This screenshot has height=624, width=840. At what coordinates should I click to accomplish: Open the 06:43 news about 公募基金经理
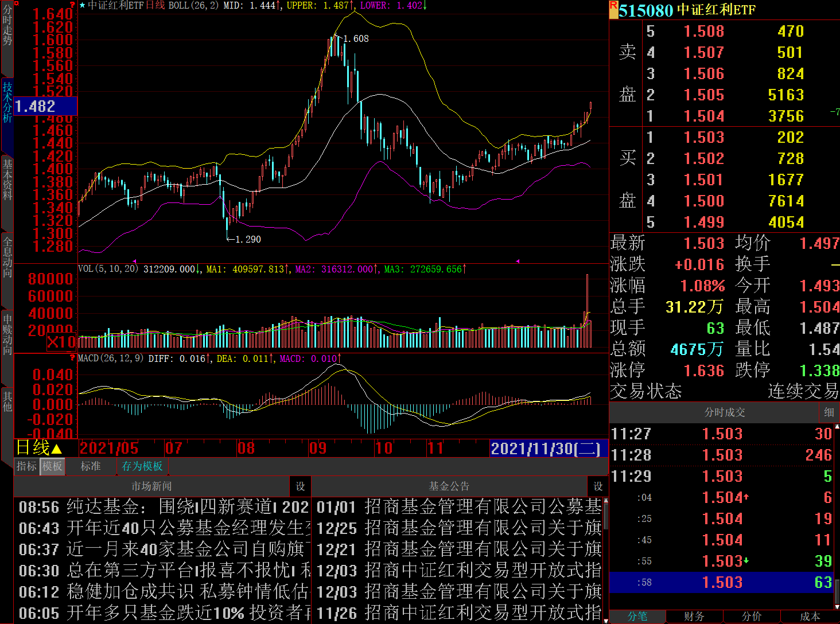pyautogui.click(x=162, y=528)
